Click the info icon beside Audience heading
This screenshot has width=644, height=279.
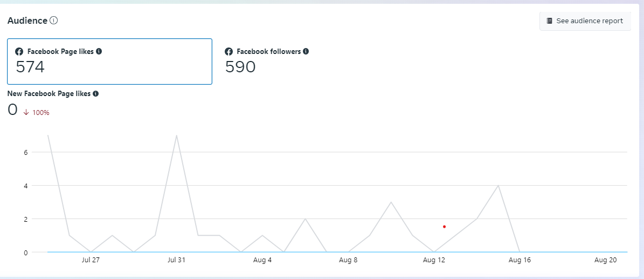[54, 21]
